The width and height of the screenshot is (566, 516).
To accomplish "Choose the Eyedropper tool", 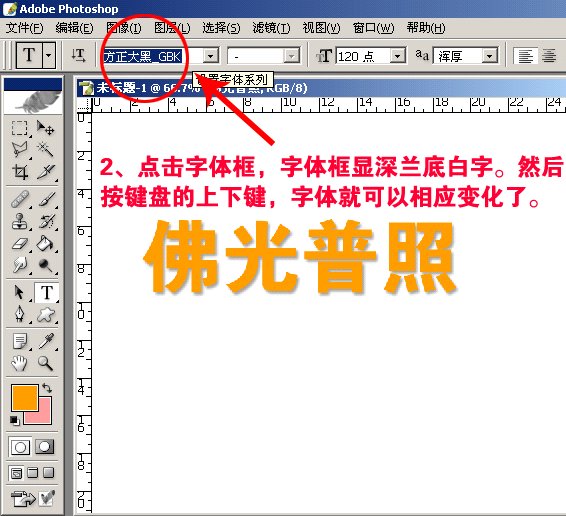I will tap(45, 341).
